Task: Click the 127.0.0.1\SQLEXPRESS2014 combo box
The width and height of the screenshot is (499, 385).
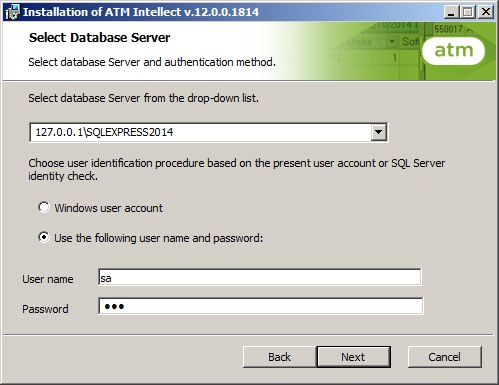Action: point(208,132)
